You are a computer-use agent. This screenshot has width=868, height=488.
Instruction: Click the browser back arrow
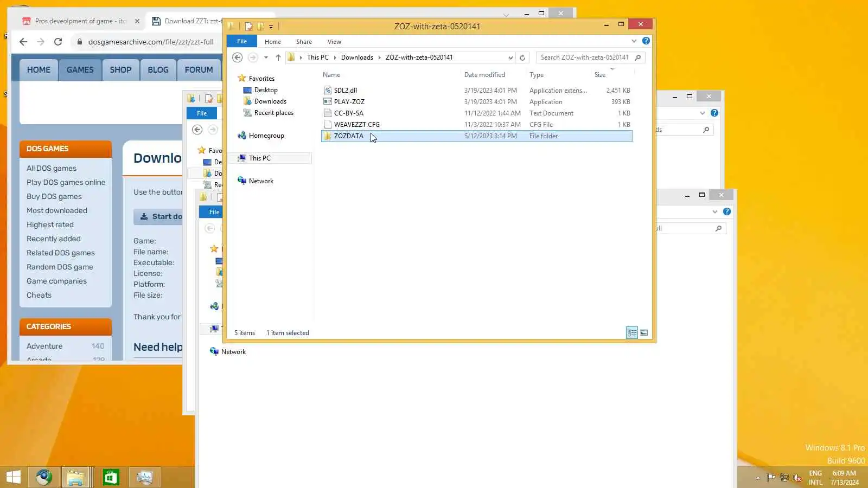(23, 42)
